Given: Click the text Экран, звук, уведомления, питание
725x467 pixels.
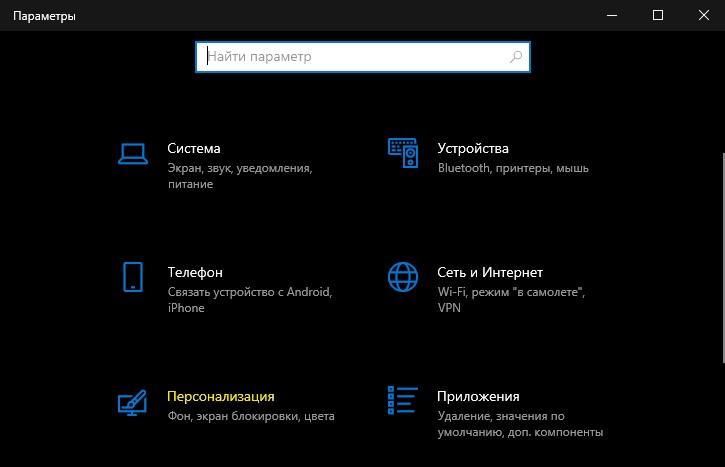Looking at the screenshot, I should 240,176.
